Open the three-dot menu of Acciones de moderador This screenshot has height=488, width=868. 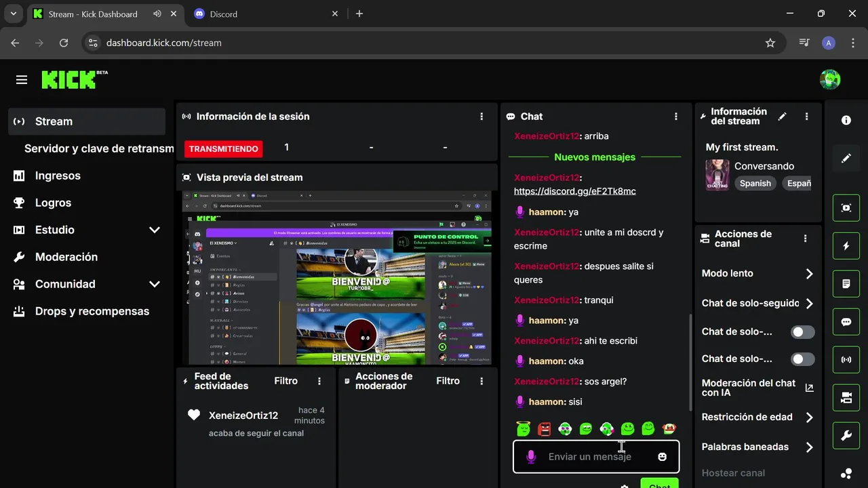[x=481, y=382]
